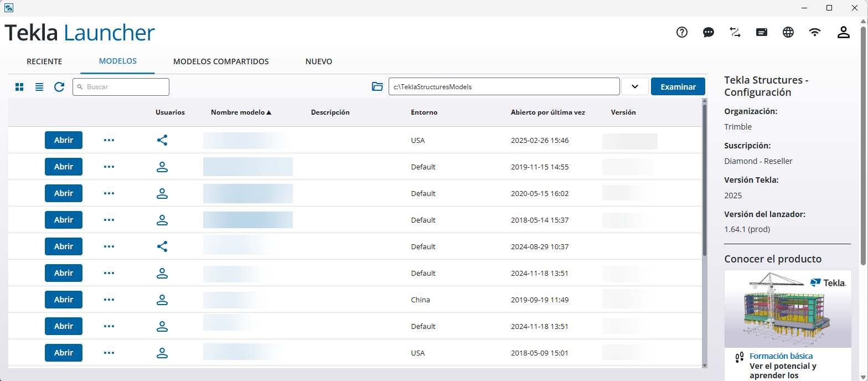Click shared users icon for 2025-02-26 model
Image resolution: width=868 pixels, height=381 pixels.
pos(162,140)
